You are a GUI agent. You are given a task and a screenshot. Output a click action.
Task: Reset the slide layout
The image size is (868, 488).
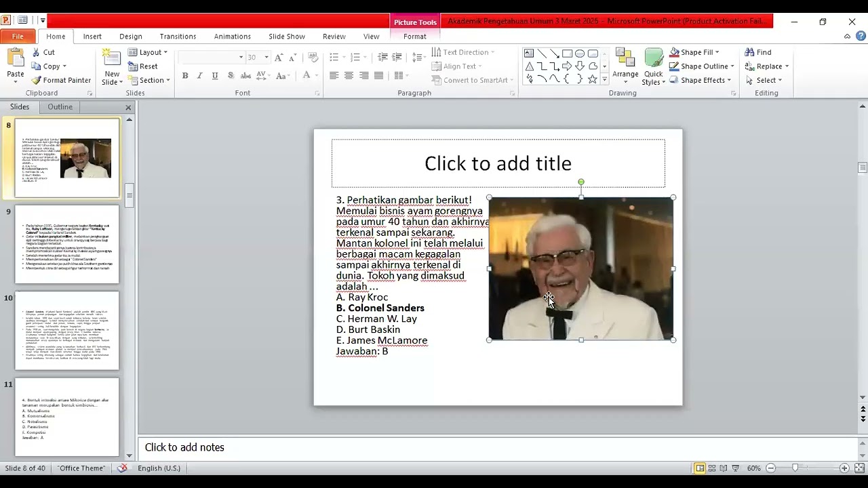143,66
